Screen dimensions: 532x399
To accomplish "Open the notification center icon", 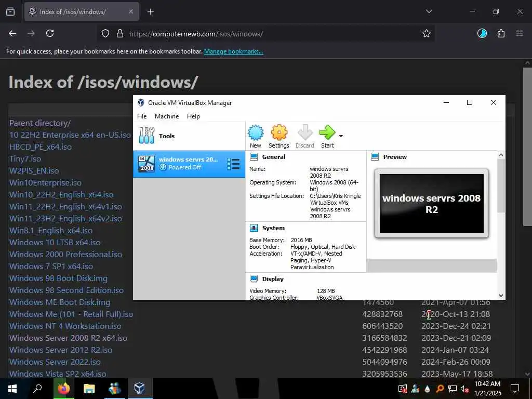I will tap(515, 389).
